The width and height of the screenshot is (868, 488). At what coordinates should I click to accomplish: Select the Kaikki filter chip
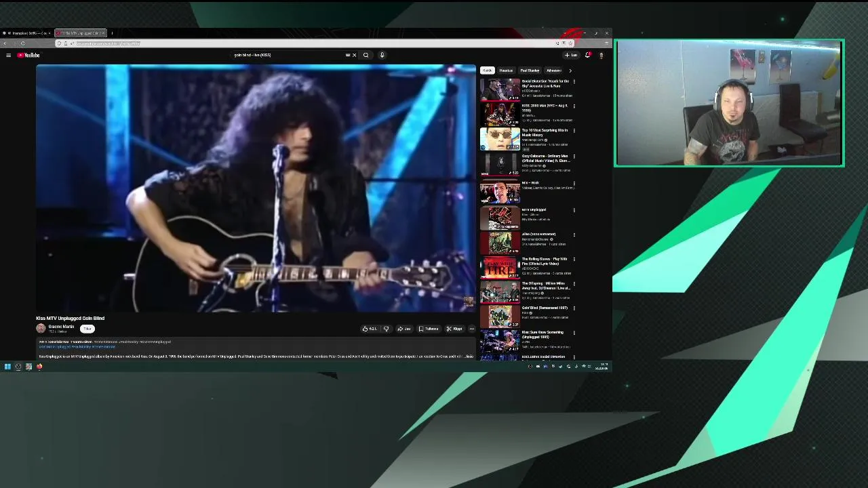pos(487,70)
